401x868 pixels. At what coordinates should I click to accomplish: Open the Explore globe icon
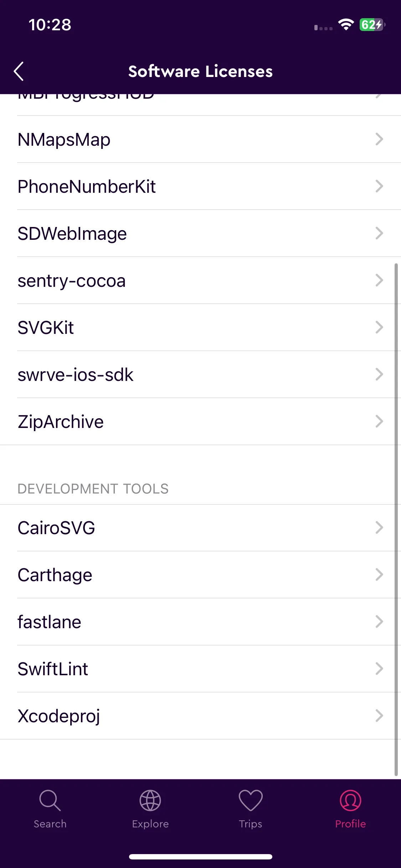[150, 800]
